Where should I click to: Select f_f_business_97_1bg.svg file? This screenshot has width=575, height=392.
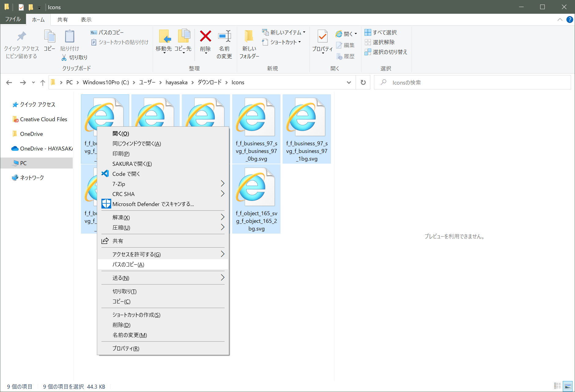307,129
